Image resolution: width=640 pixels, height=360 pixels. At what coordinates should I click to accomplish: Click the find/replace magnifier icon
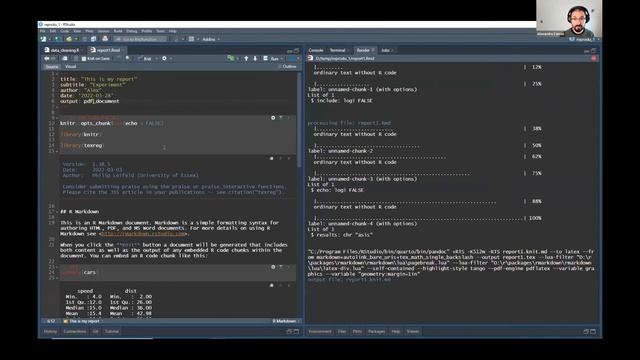pyautogui.click(x=128, y=59)
